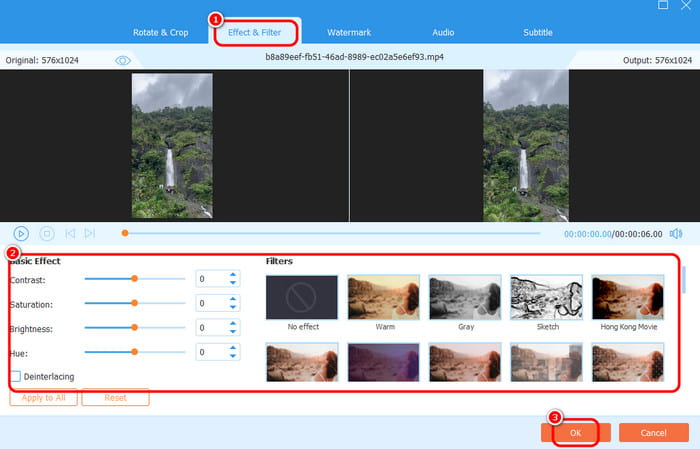
Task: Jump to next frame
Action: [x=90, y=233]
